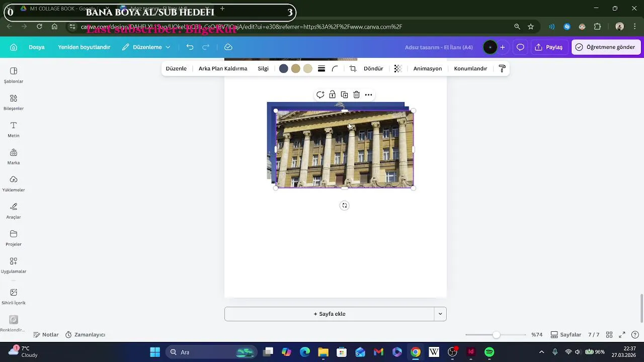
Task: Click the %74 zoom percentage
Action: tap(537, 335)
